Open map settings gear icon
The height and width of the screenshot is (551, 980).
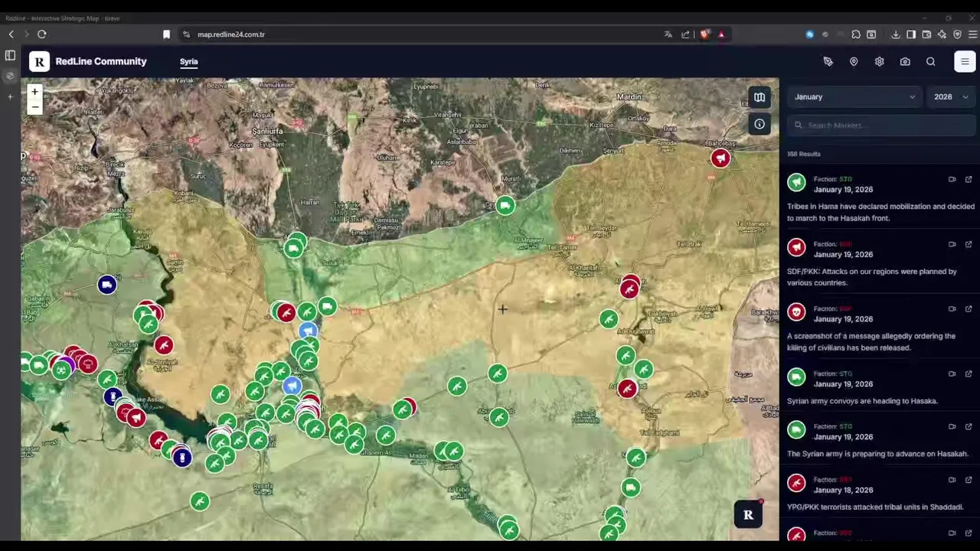(x=879, y=62)
